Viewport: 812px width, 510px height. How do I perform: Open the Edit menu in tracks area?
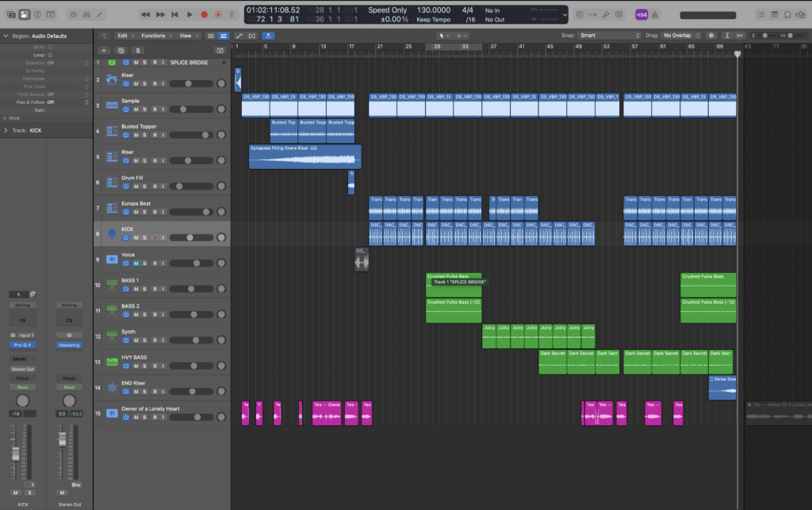(x=124, y=36)
